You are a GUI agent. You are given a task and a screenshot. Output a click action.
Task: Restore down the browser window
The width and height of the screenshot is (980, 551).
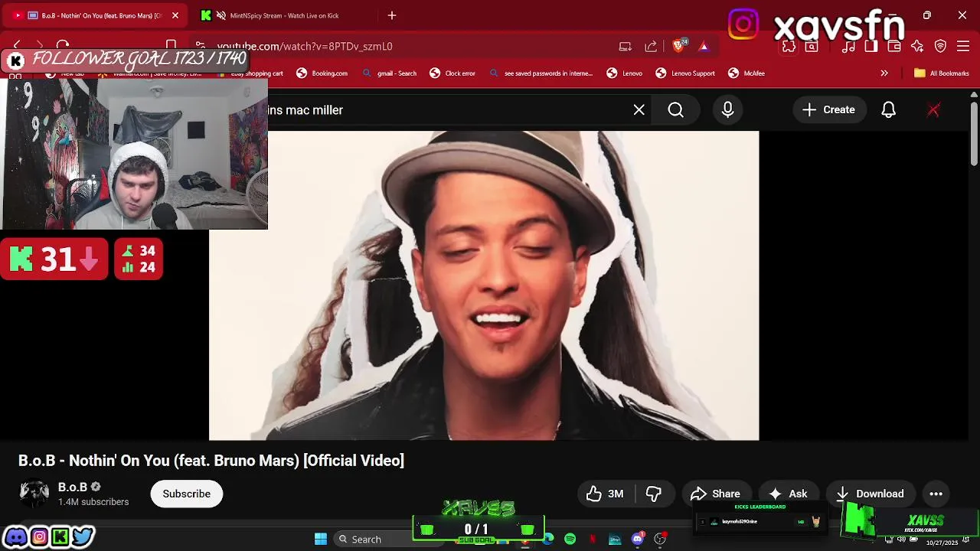926,15
